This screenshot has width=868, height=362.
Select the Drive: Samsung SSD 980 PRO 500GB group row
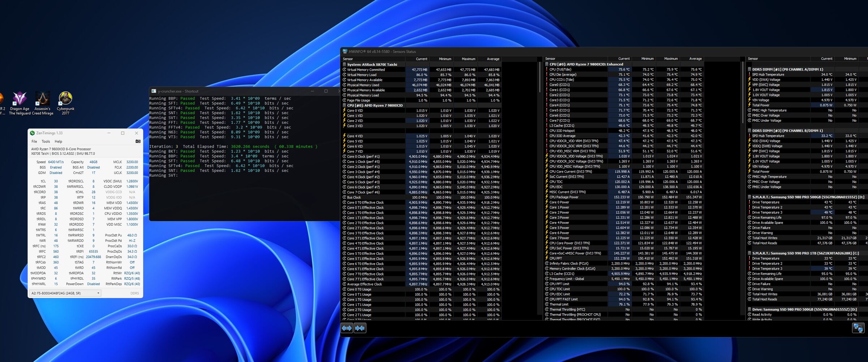click(807, 309)
